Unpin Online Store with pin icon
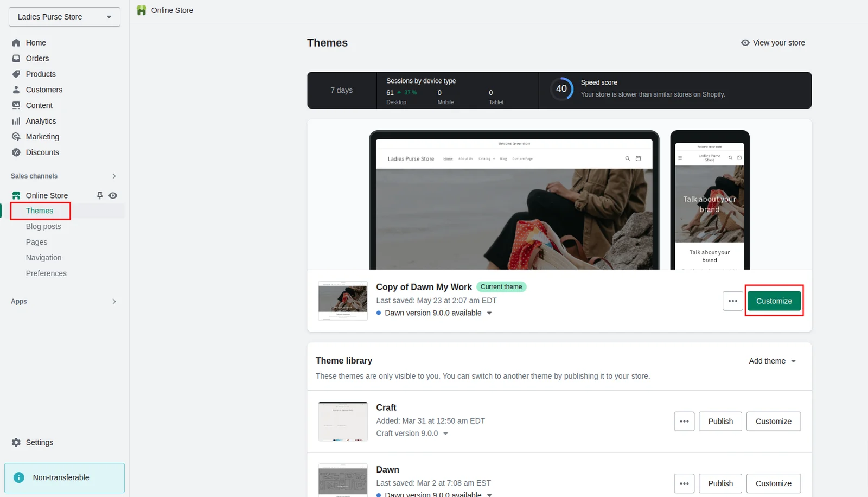Screen dimensions: 868x497 pyautogui.click(x=100, y=195)
